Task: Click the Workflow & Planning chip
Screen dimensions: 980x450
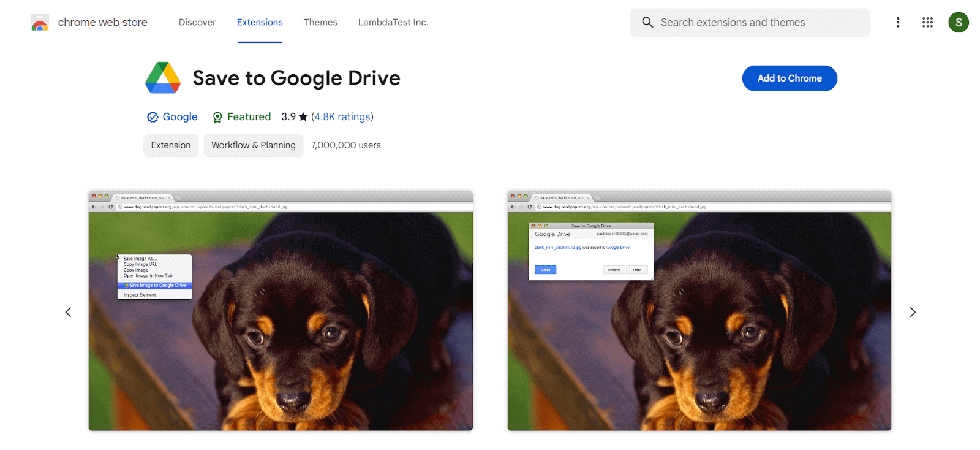Action: point(254,145)
